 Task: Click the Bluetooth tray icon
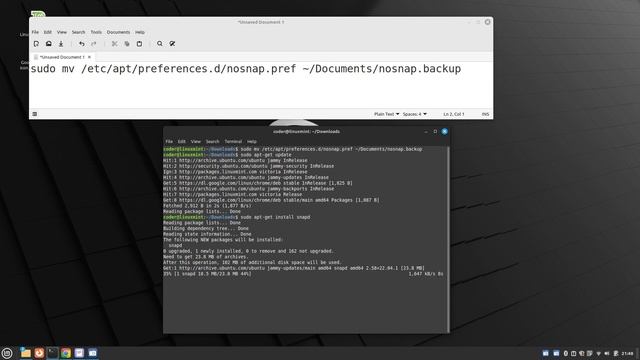click(x=566, y=353)
